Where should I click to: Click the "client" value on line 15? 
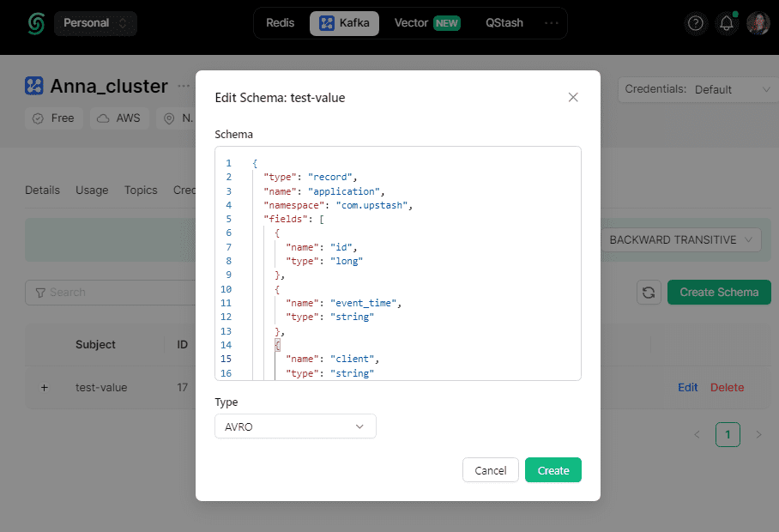point(353,360)
